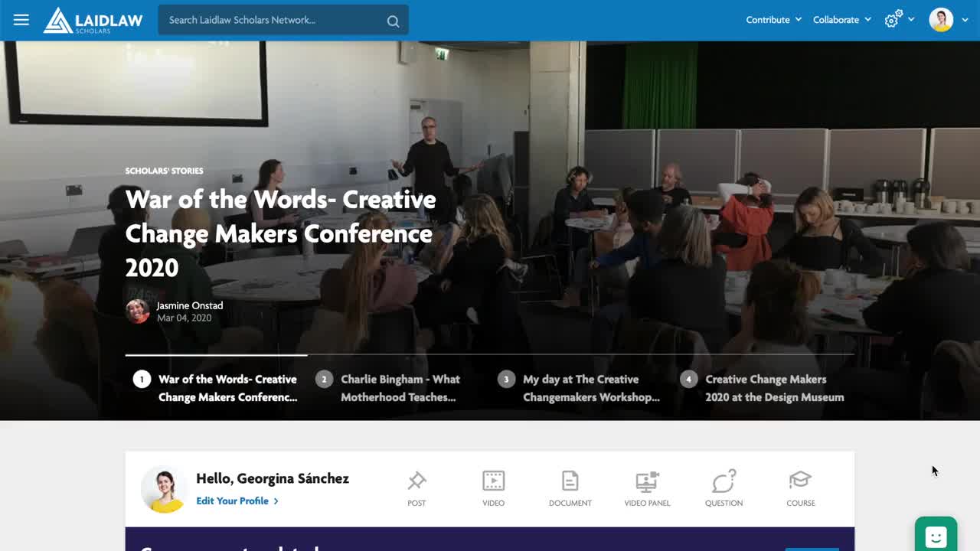Add a new Video

pos(493,489)
